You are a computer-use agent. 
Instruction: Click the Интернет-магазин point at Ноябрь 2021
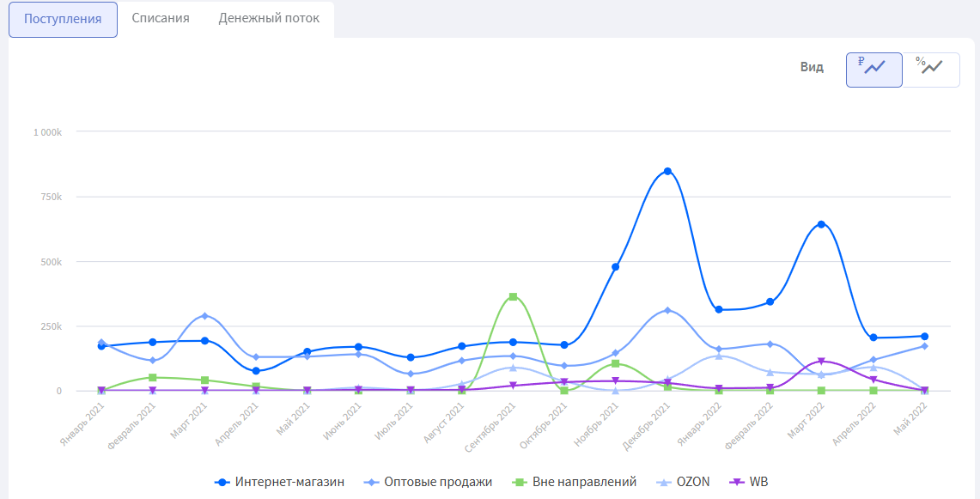(616, 267)
